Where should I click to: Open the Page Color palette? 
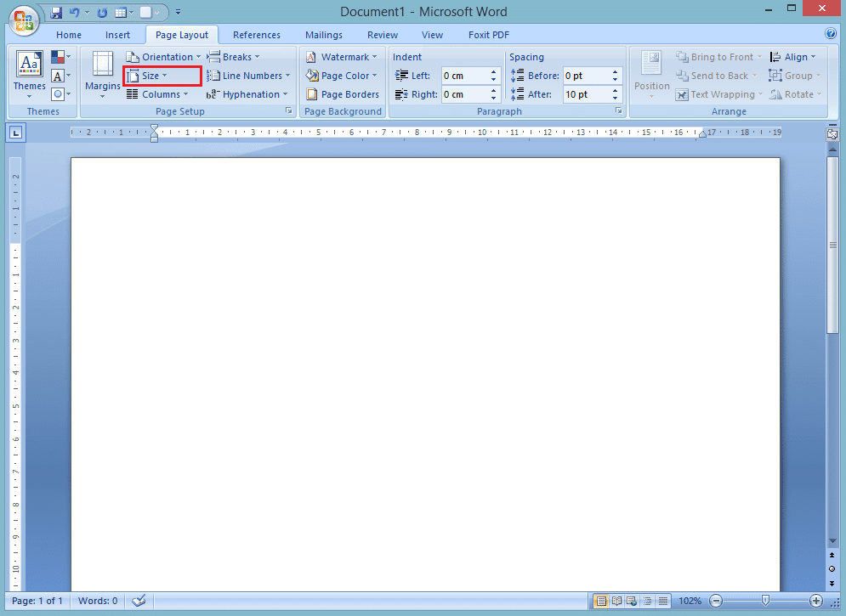[341, 76]
